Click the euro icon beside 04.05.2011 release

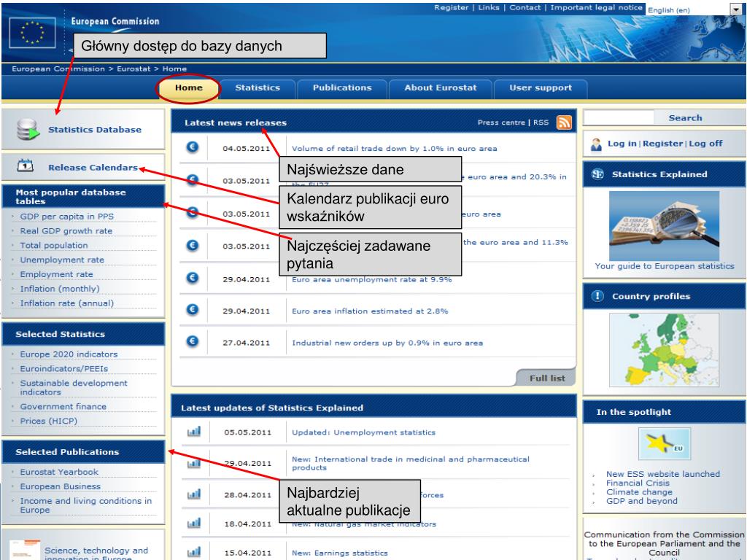click(193, 147)
